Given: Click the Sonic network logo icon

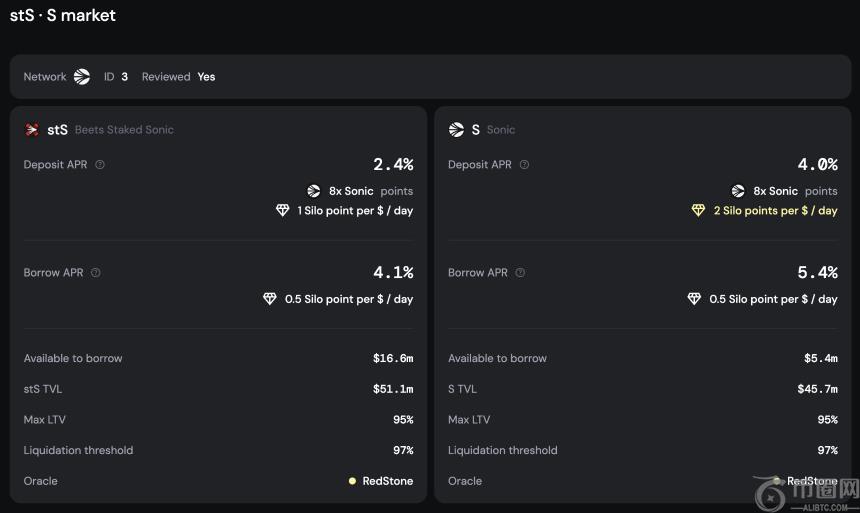Looking at the screenshot, I should (x=82, y=77).
